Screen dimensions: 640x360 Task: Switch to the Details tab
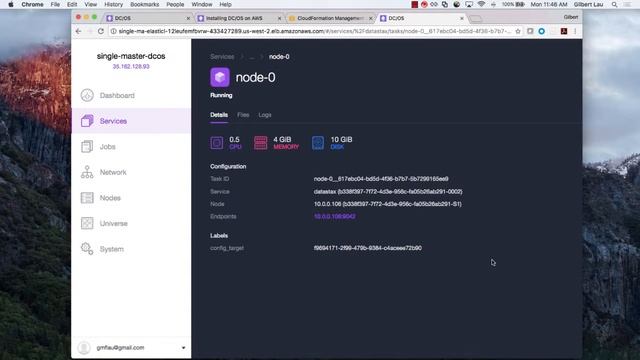click(219, 115)
